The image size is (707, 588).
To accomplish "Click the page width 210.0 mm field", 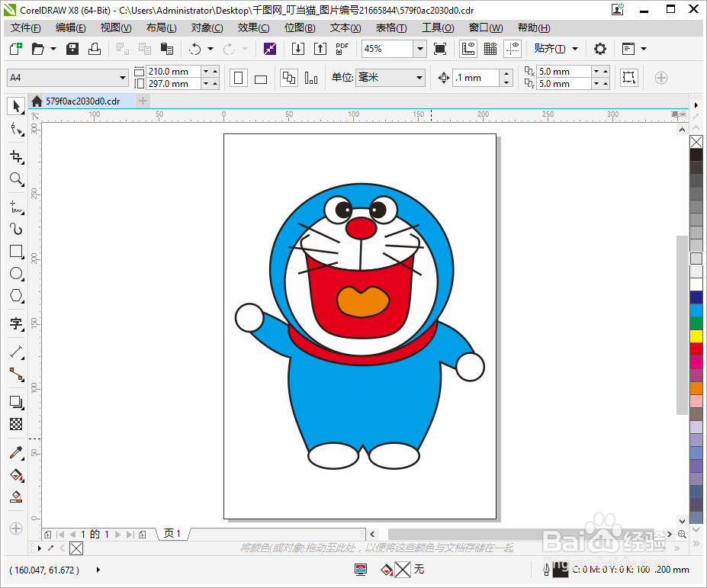I will 173,71.
